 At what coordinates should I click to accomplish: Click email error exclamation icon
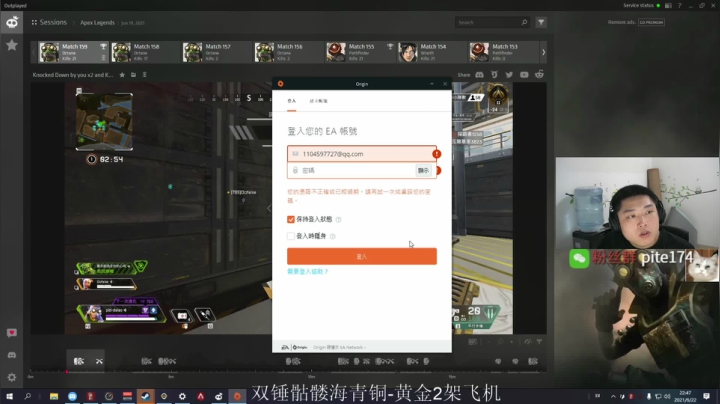tap(437, 154)
